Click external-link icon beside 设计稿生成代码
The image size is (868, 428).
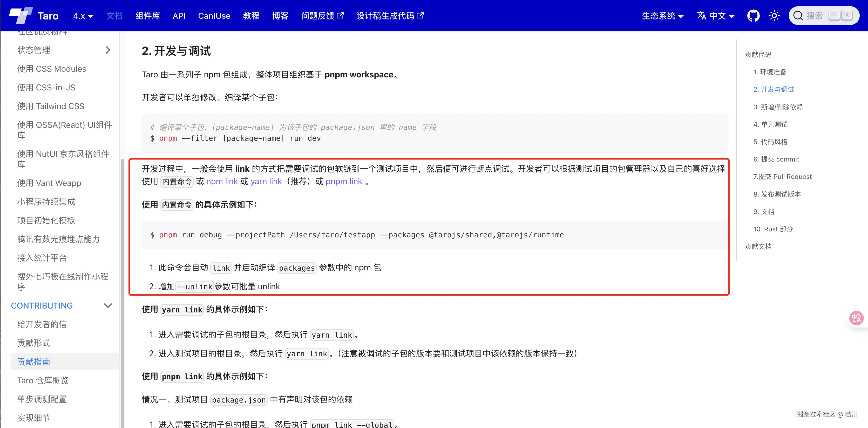pos(420,15)
